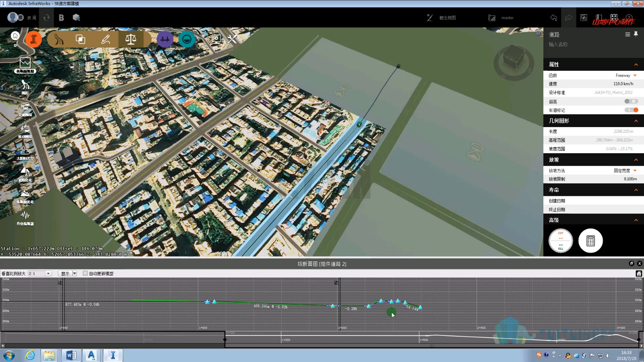The width and height of the screenshot is (644, 362).
Task: Open Word from the Windows taskbar
Action: pyautogui.click(x=71, y=355)
